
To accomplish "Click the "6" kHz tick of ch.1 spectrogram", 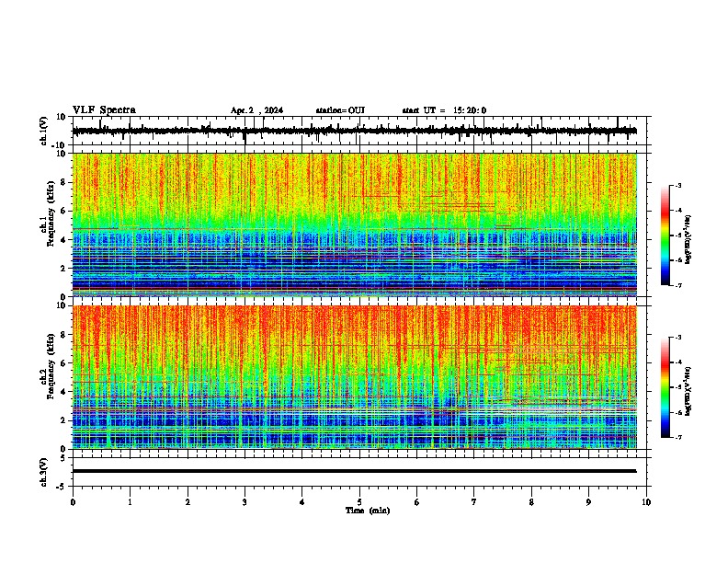I will click(x=63, y=211).
